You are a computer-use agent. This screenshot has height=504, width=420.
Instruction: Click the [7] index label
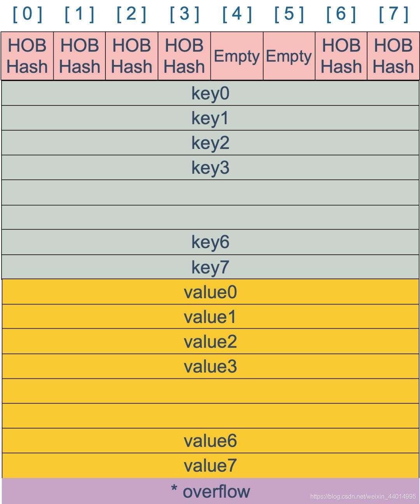point(394,14)
